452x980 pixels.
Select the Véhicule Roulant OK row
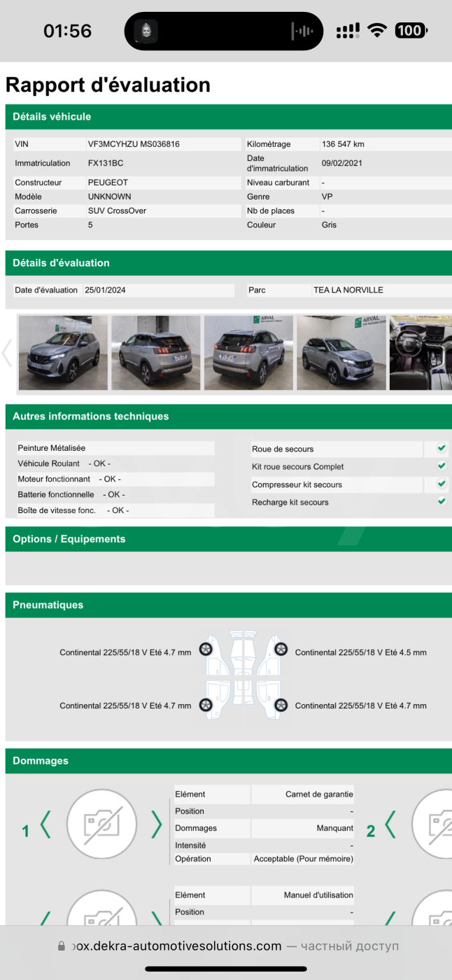coord(115,463)
